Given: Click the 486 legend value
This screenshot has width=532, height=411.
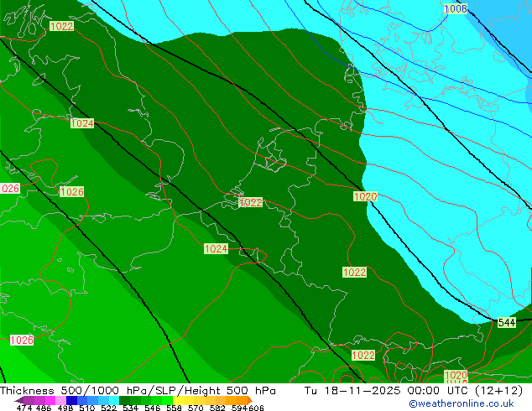Looking at the screenshot, I should (44, 408).
